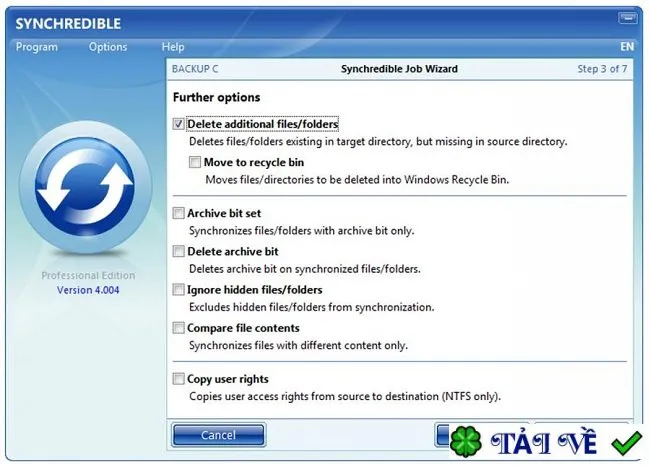Screen dimensions: 650x465
Task: Click 'Moves files/directories to be deleted' description
Action: pyautogui.click(x=357, y=180)
